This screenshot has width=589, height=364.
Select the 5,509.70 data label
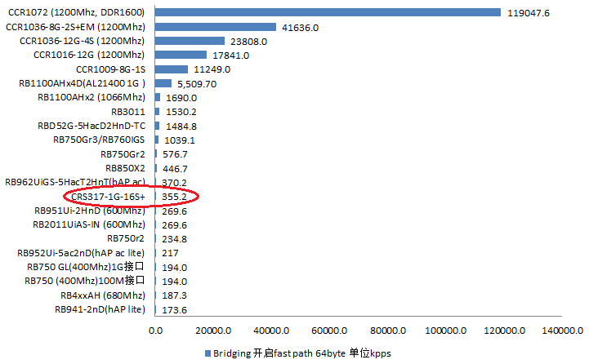[x=196, y=83]
